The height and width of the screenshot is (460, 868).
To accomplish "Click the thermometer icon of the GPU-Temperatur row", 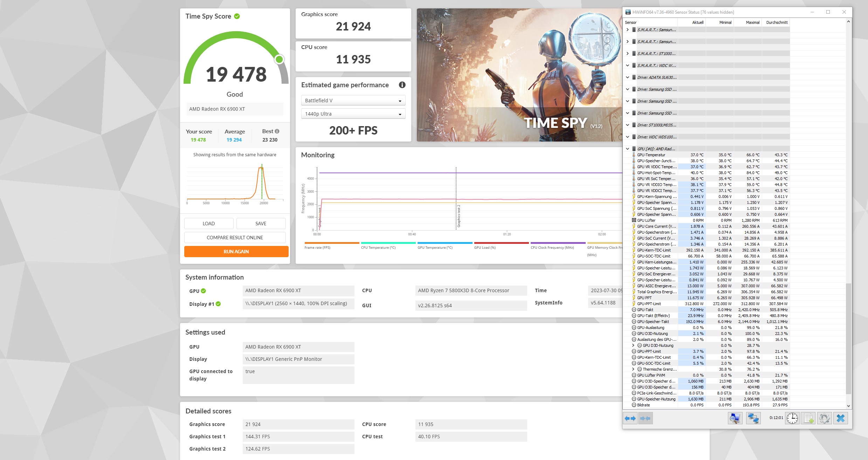I will click(634, 155).
